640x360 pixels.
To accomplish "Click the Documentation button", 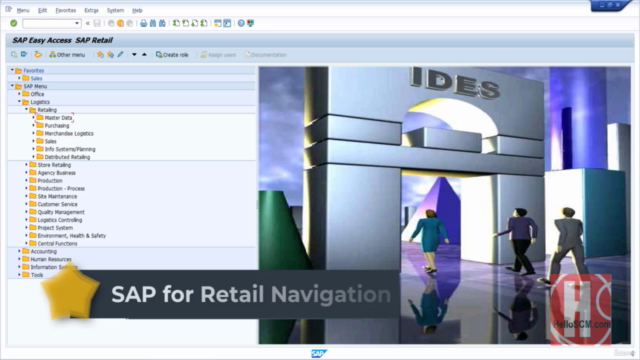I will click(266, 55).
